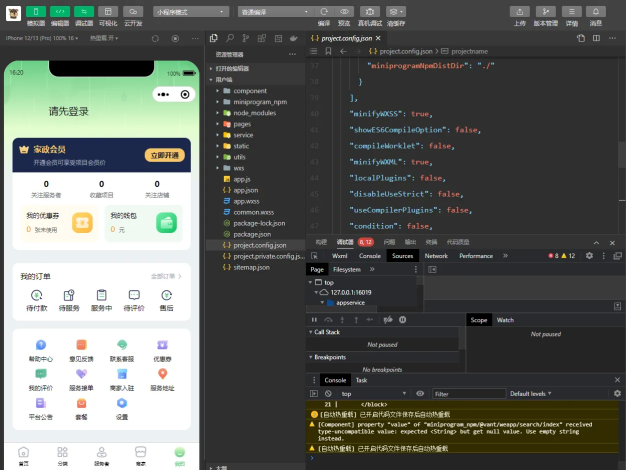Open the mini program mode dropdown
Image resolution: width=626 pixels, height=470 pixels.
tap(191, 12)
